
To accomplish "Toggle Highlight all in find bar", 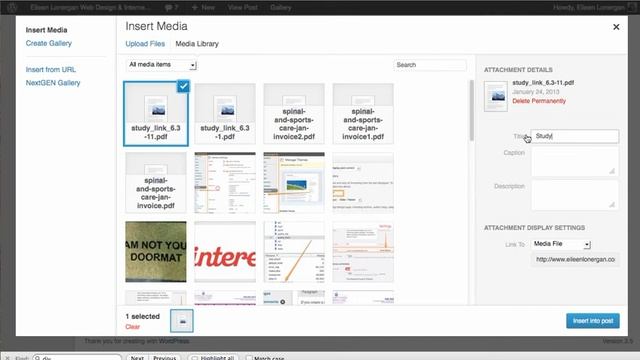I will click(213, 358).
